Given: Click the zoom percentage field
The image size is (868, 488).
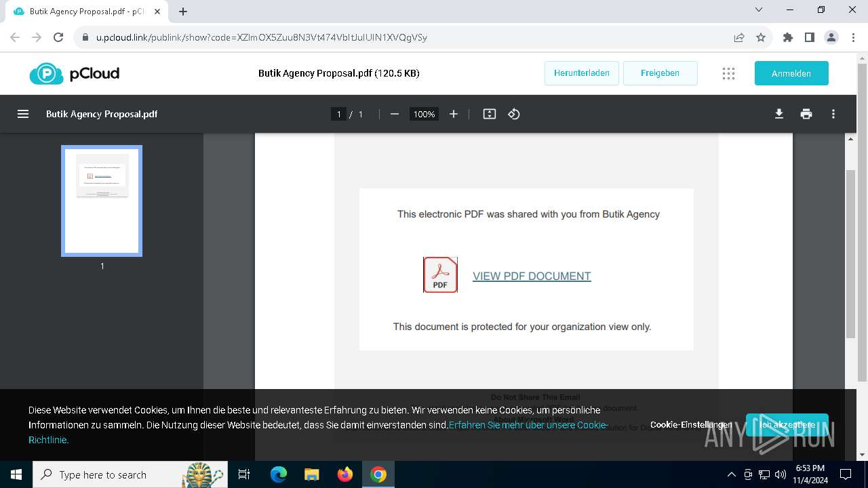Looking at the screenshot, I should pos(424,114).
